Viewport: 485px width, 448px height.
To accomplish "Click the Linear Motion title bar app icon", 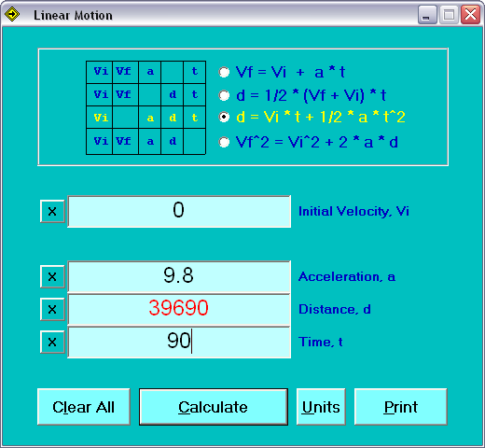I will pyautogui.click(x=12, y=14).
